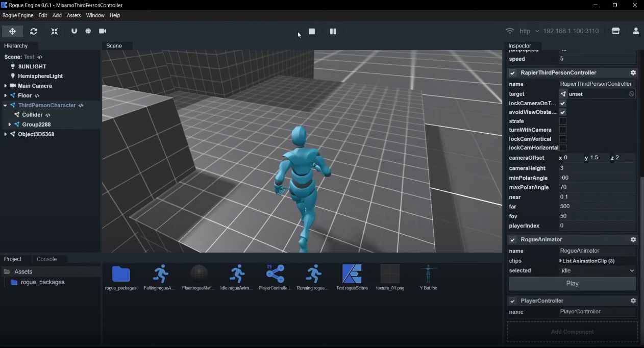Select the Scale tool in the toolbar
Image resolution: width=644 pixels, height=348 pixels.
click(54, 31)
